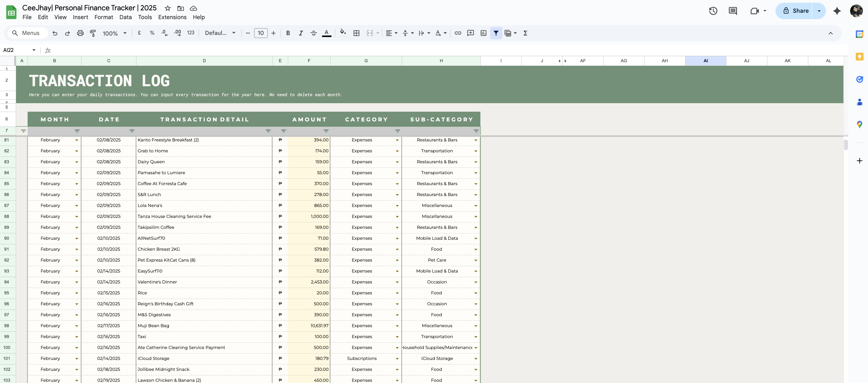868x383 pixels.
Task: Open version history clock icon
Action: (713, 11)
